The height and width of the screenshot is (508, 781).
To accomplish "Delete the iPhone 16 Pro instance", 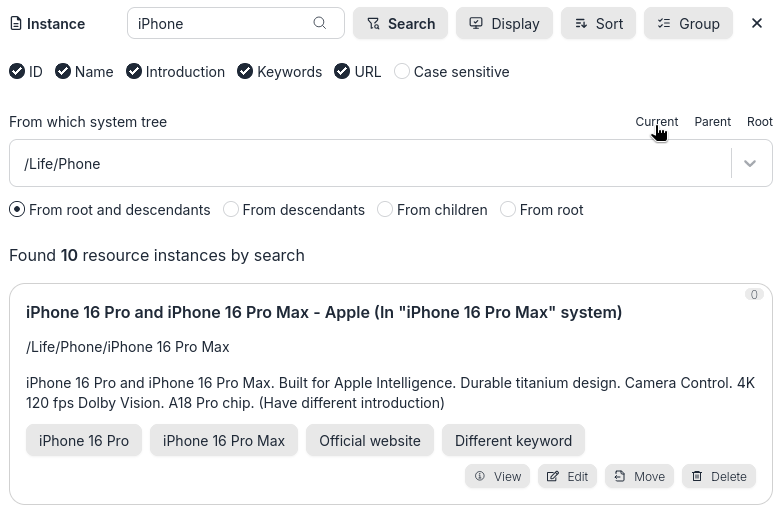I will tap(718, 476).
